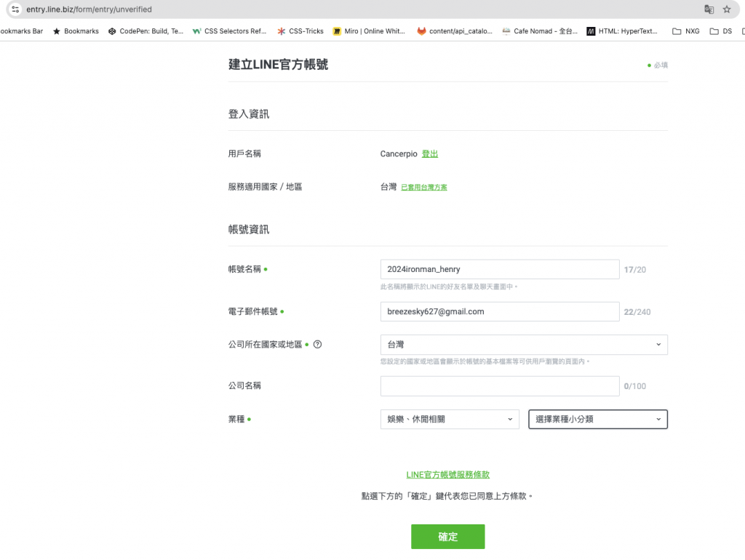Click the 22/240 character counter text
The height and width of the screenshot is (560, 745).
point(637,312)
